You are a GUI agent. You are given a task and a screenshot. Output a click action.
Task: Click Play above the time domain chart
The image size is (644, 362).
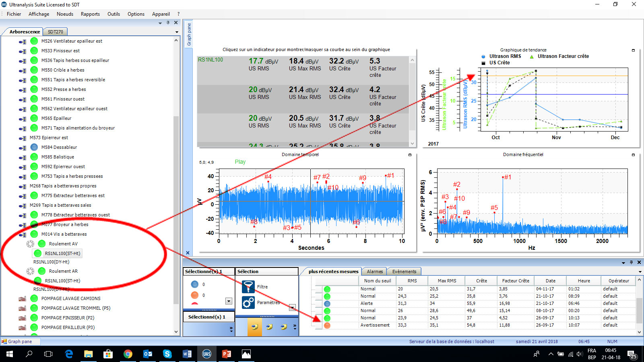coord(240,162)
